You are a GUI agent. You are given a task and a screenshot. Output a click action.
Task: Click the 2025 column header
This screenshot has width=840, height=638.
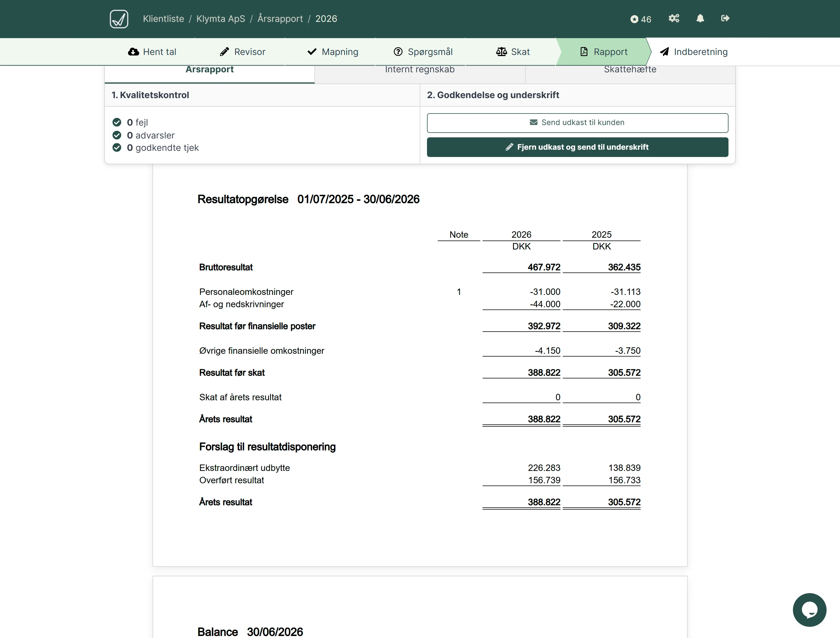(602, 234)
